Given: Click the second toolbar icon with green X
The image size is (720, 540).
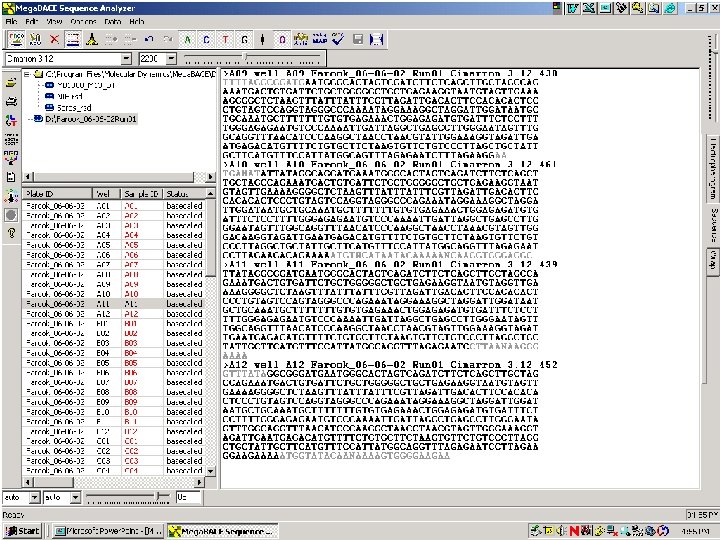Looking at the screenshot, I should click(35, 39).
